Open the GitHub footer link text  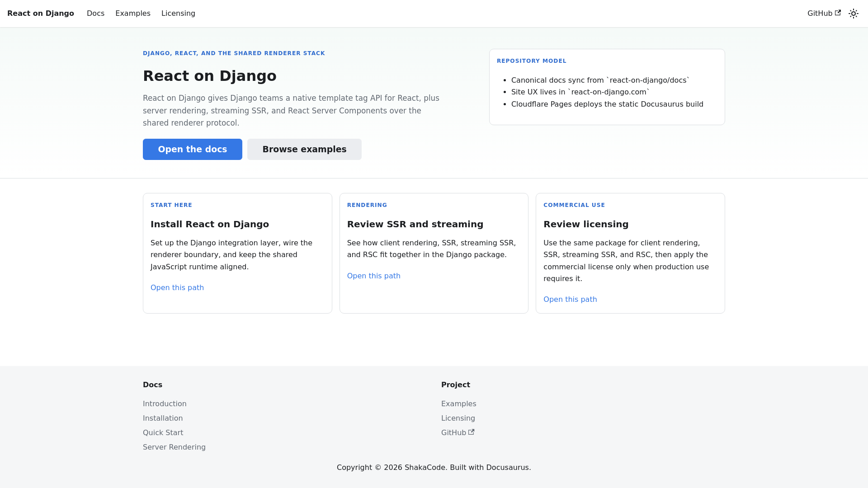click(x=453, y=433)
